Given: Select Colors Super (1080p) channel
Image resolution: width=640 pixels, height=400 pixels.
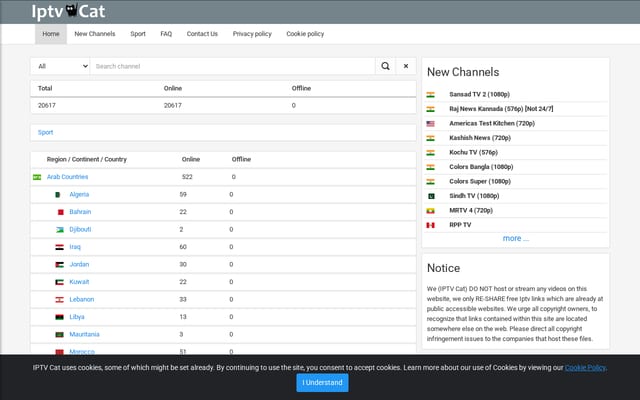Looking at the screenshot, I should [480, 182].
